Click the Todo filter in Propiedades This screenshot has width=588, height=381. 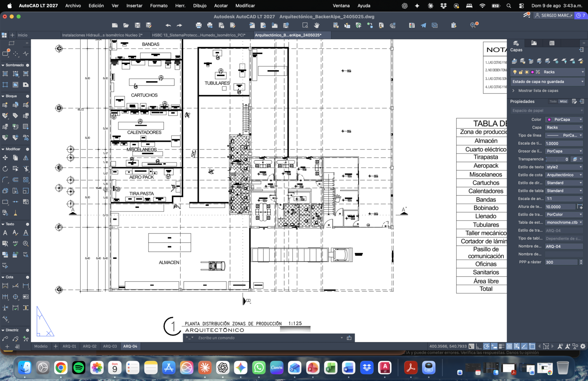coord(553,101)
